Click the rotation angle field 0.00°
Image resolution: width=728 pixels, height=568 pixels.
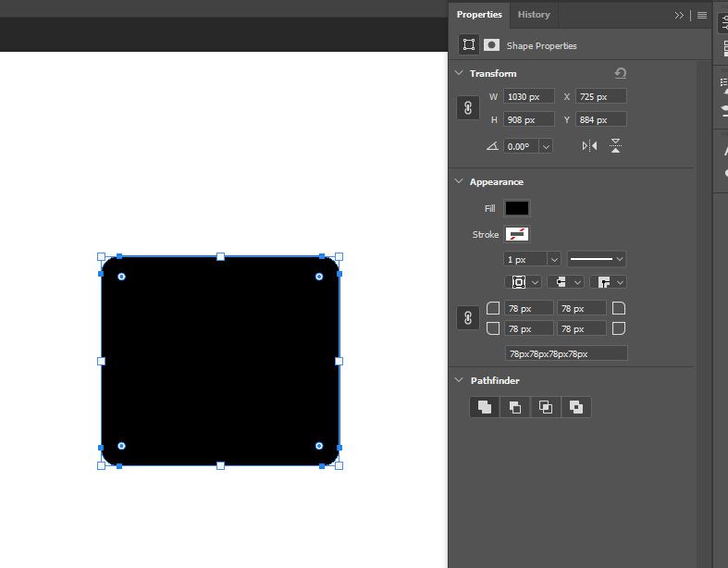(522, 146)
